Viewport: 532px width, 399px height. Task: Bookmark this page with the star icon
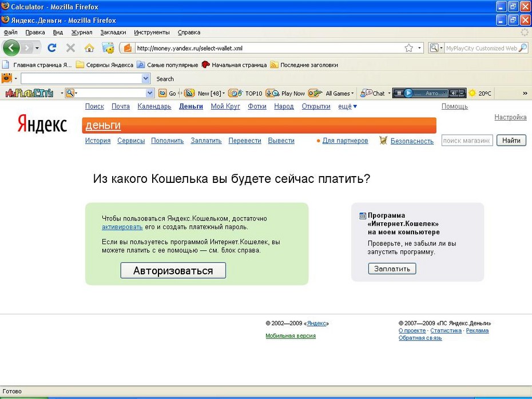(409, 48)
